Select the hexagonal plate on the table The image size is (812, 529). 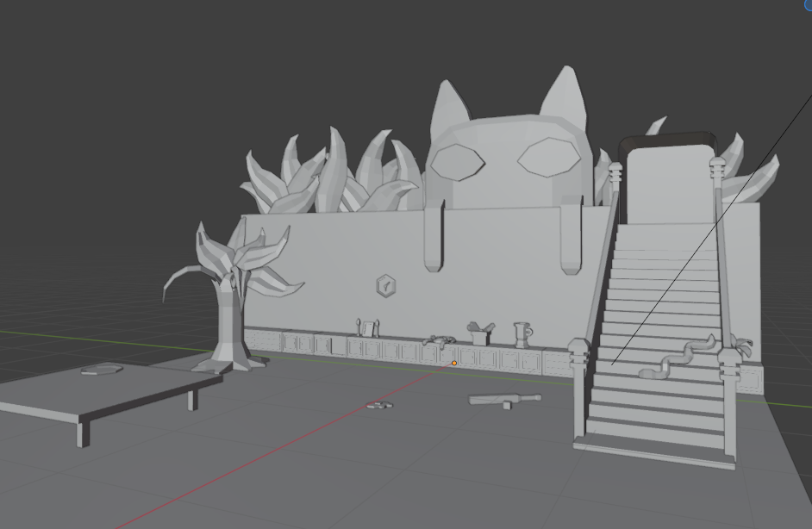(103, 370)
